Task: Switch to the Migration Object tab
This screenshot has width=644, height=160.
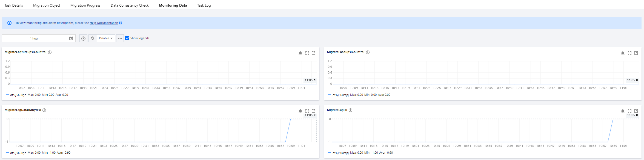Action: pyautogui.click(x=47, y=5)
